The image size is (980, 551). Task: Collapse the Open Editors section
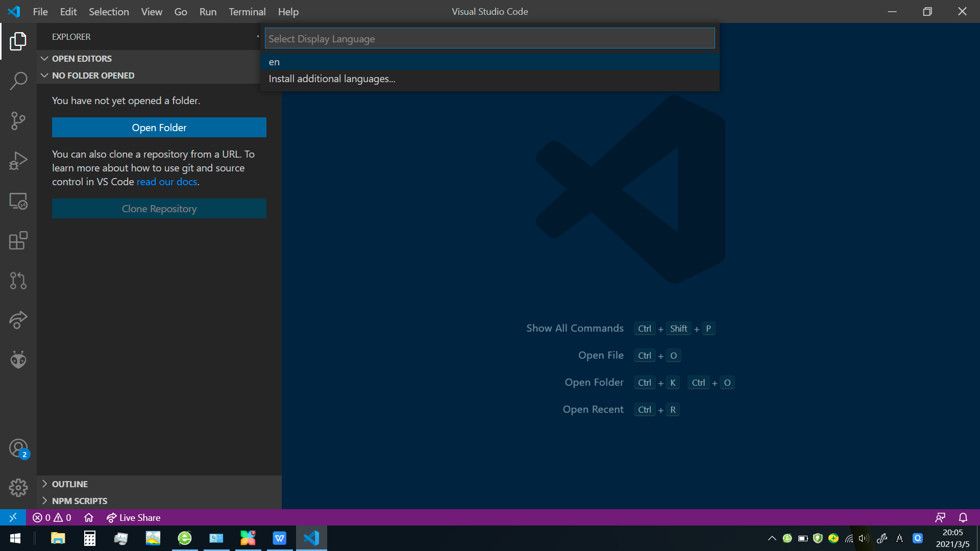point(82,59)
